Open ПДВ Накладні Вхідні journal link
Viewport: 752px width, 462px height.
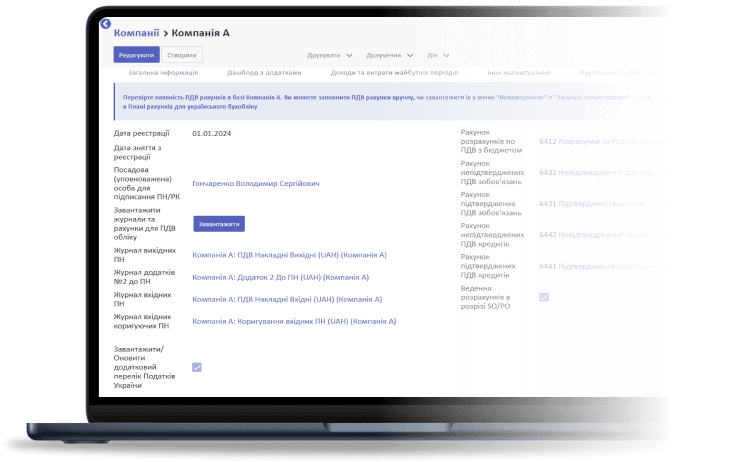click(287, 299)
